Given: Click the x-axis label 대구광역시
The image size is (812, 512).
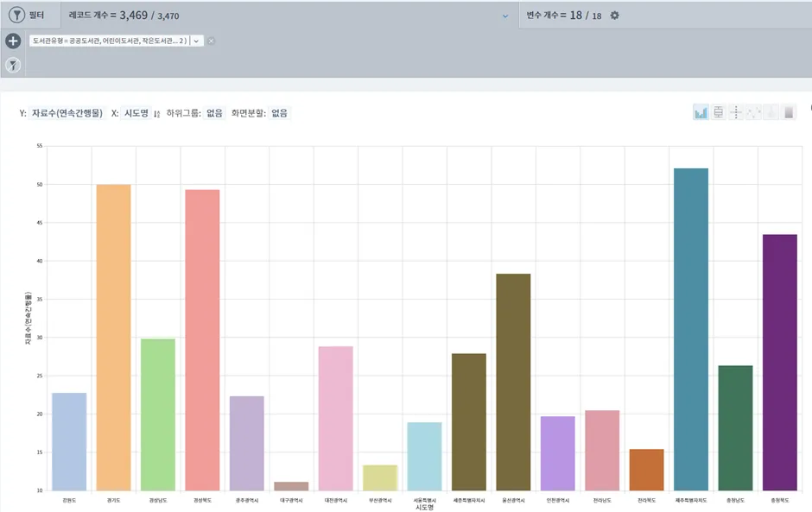Looking at the screenshot, I should (x=291, y=500).
